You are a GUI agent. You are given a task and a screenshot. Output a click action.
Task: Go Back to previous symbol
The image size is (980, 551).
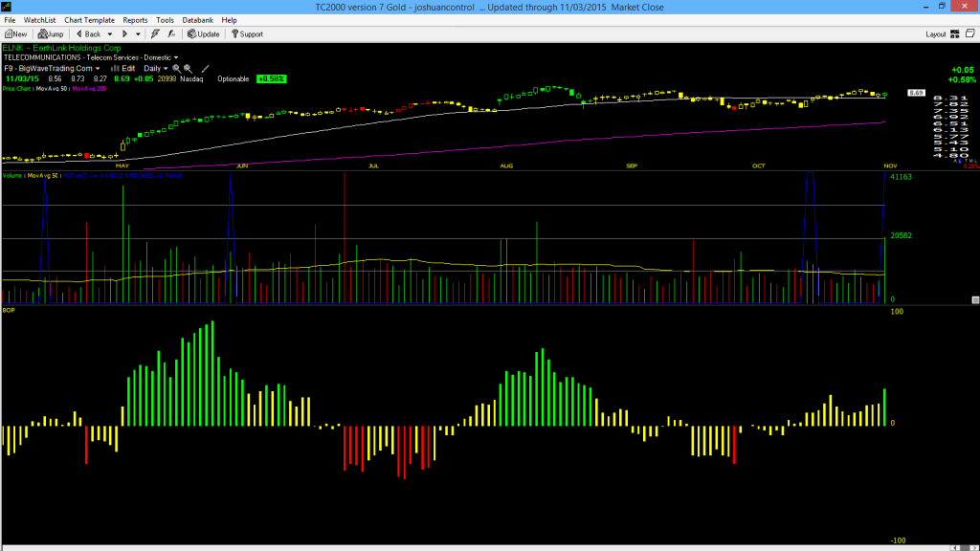click(x=88, y=34)
